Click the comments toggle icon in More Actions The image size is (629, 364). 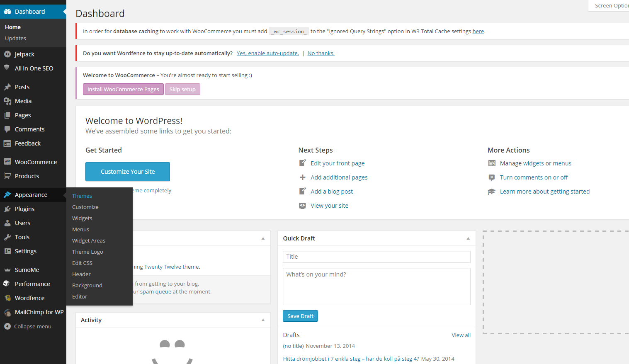pyautogui.click(x=492, y=177)
